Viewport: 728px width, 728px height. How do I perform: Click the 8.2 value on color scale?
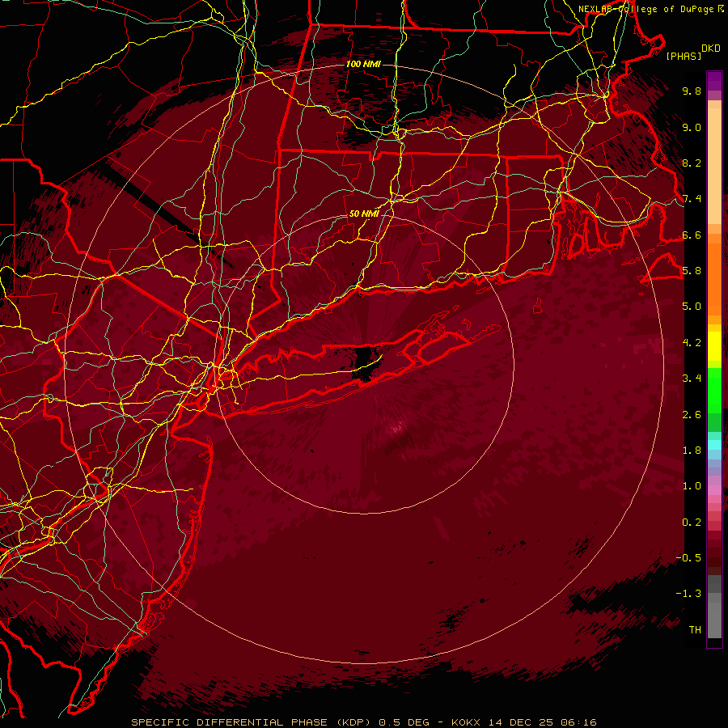(692, 163)
